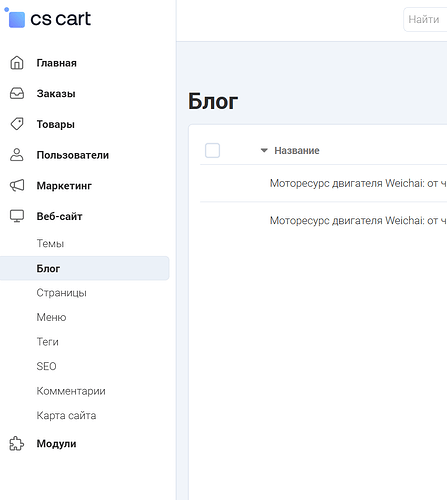Toggle sort arrow beside Название column
This screenshot has width=447, height=500.
264,151
